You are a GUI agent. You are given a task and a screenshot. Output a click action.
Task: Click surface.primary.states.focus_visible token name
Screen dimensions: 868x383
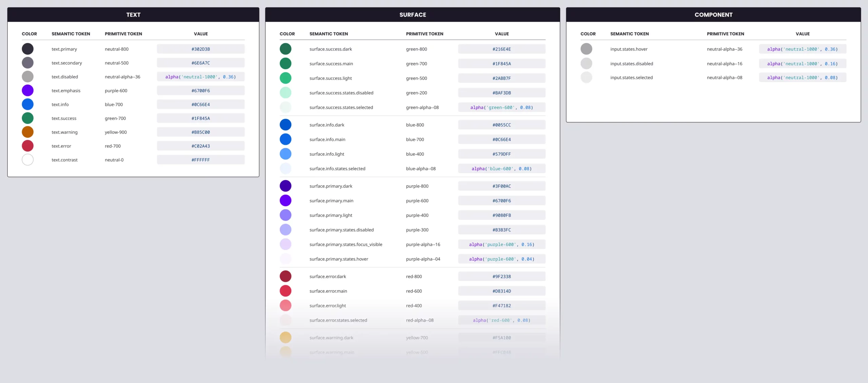[346, 244]
